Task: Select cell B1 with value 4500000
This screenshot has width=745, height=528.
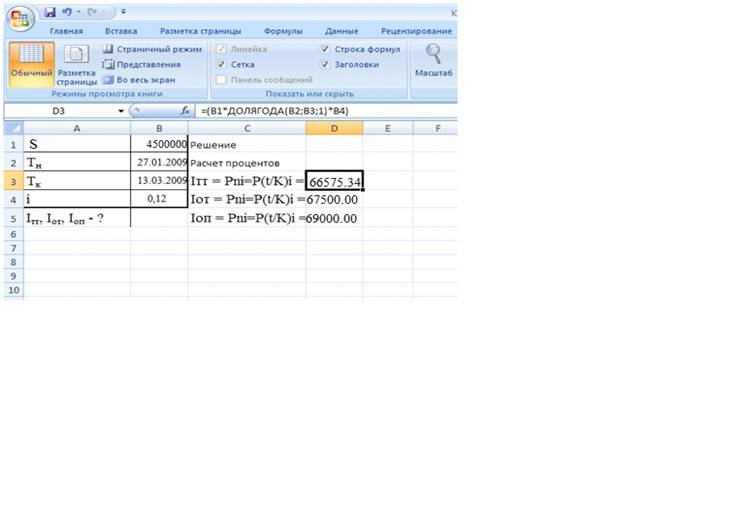Action: pos(159,144)
